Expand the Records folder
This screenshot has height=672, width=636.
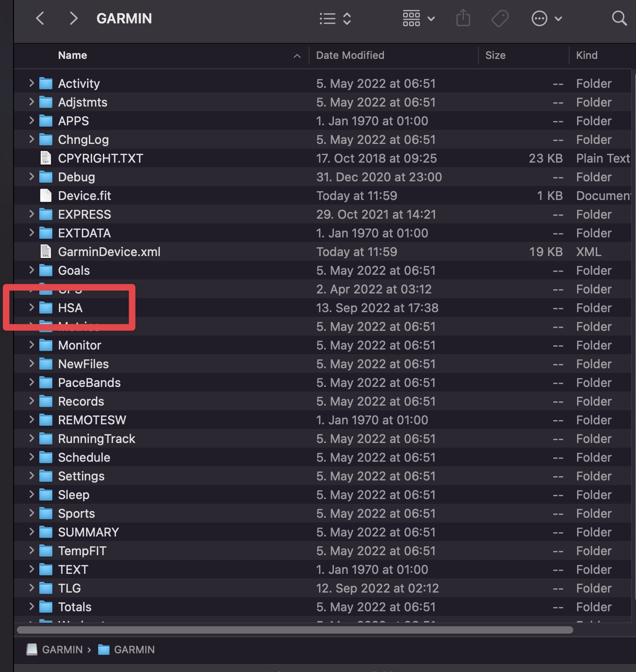pyautogui.click(x=31, y=401)
